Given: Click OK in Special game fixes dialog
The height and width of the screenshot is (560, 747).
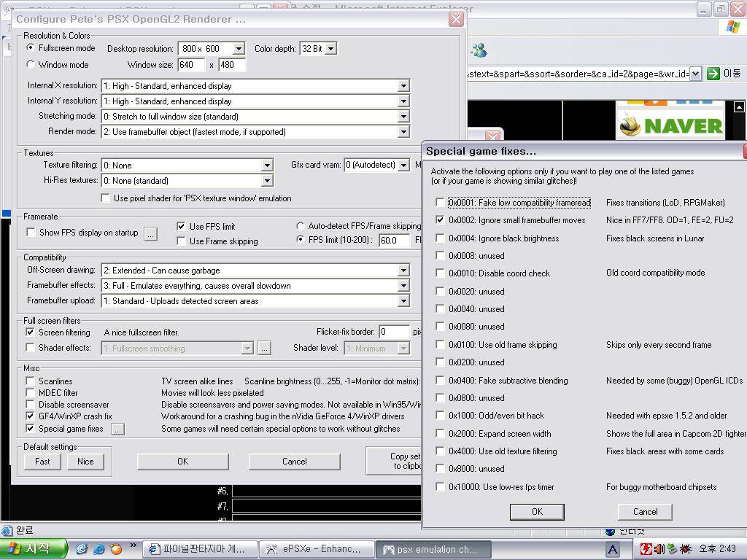Looking at the screenshot, I should click(x=537, y=511).
